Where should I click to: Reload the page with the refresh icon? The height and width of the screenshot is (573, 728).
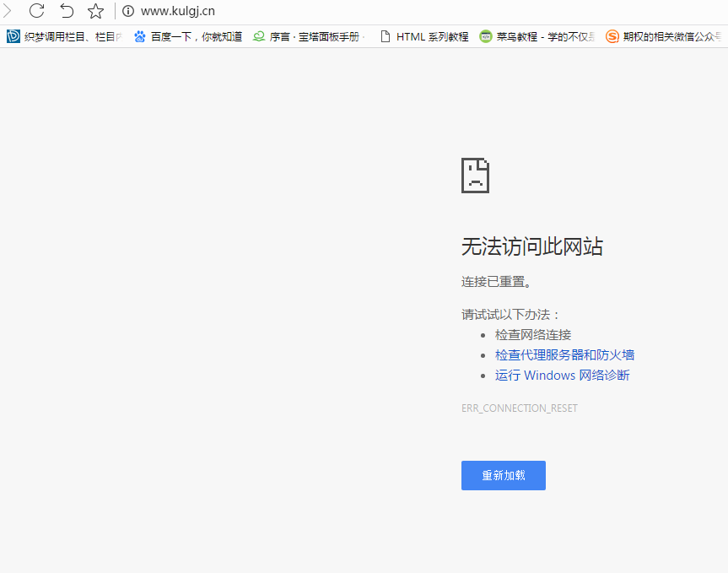click(x=36, y=11)
